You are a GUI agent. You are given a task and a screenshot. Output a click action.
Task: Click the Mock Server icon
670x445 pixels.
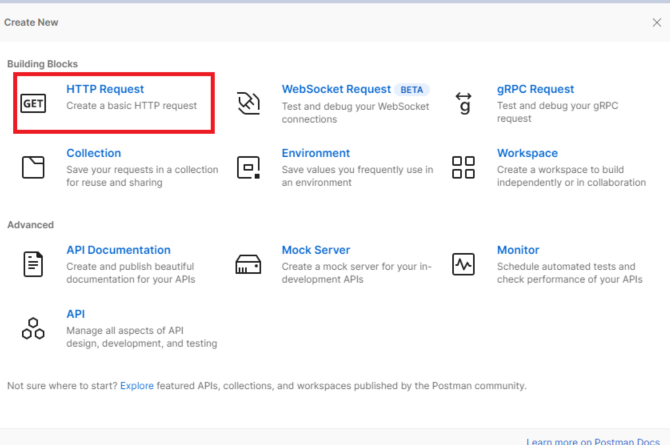click(x=248, y=264)
